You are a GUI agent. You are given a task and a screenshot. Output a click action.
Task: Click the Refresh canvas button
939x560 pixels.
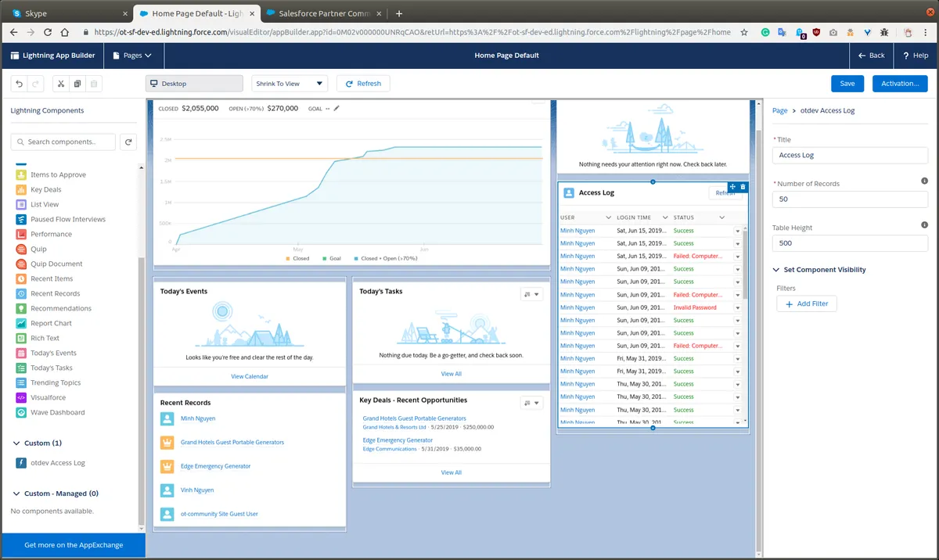[363, 84]
